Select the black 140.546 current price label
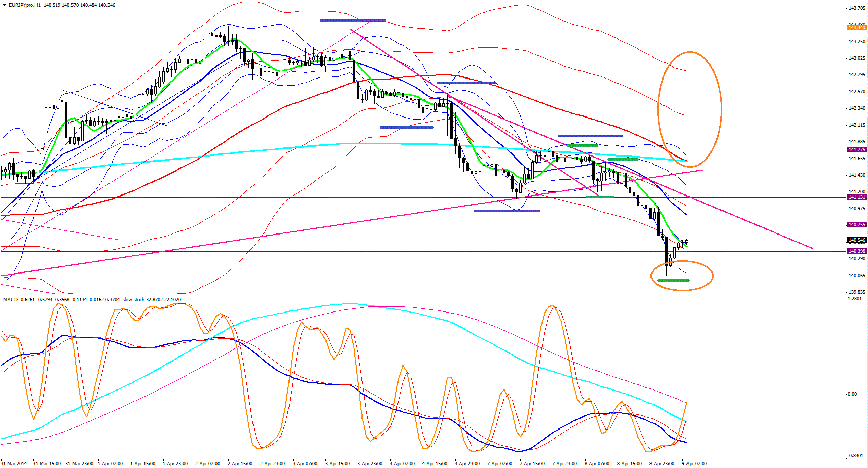The width and height of the screenshot is (868, 468). point(857,240)
